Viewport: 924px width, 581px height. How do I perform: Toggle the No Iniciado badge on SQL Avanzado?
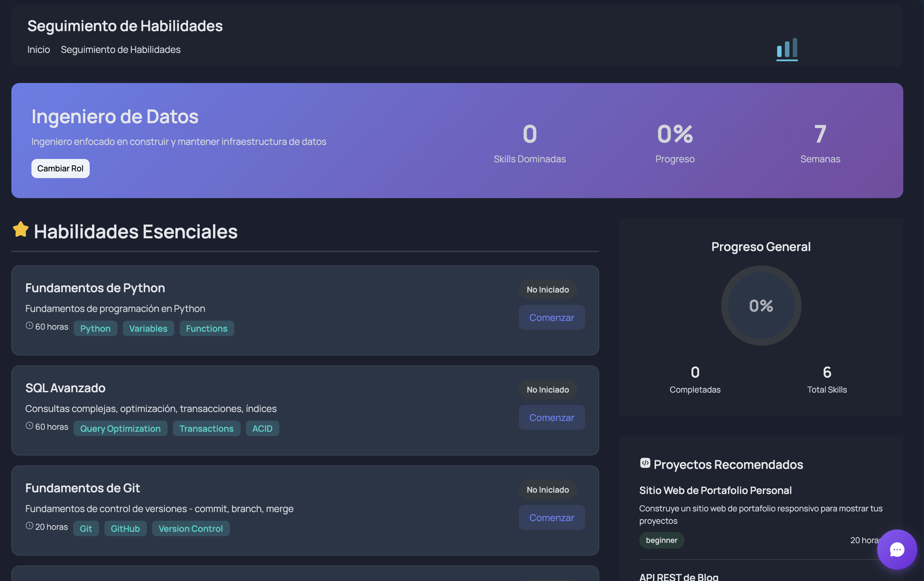pos(547,390)
